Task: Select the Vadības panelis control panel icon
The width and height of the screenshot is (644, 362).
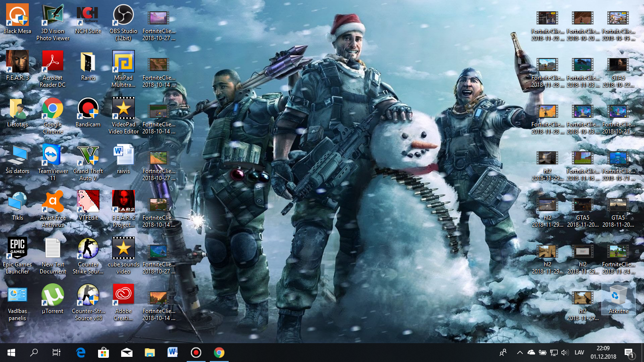Action: coord(17,303)
